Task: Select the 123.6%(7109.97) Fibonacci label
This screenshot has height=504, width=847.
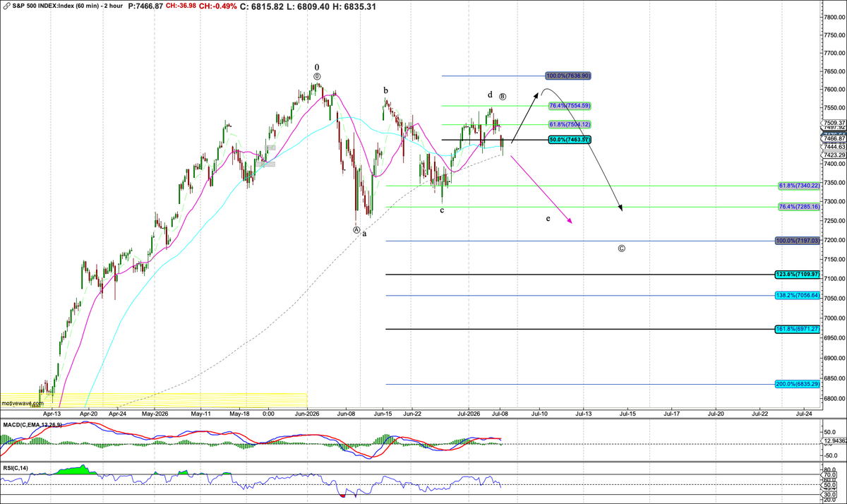Action: (x=797, y=274)
